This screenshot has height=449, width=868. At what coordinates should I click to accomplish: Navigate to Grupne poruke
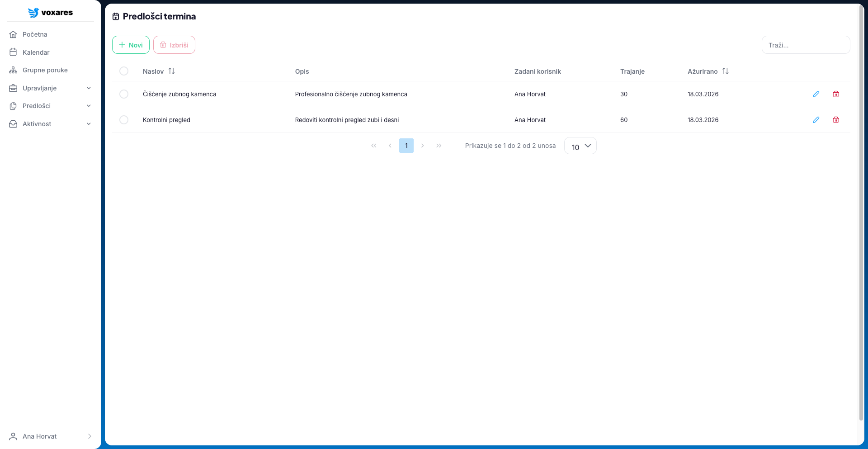pos(45,70)
